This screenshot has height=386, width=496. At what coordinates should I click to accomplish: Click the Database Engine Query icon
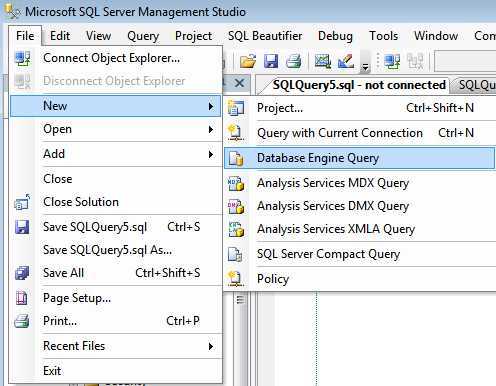click(x=236, y=158)
